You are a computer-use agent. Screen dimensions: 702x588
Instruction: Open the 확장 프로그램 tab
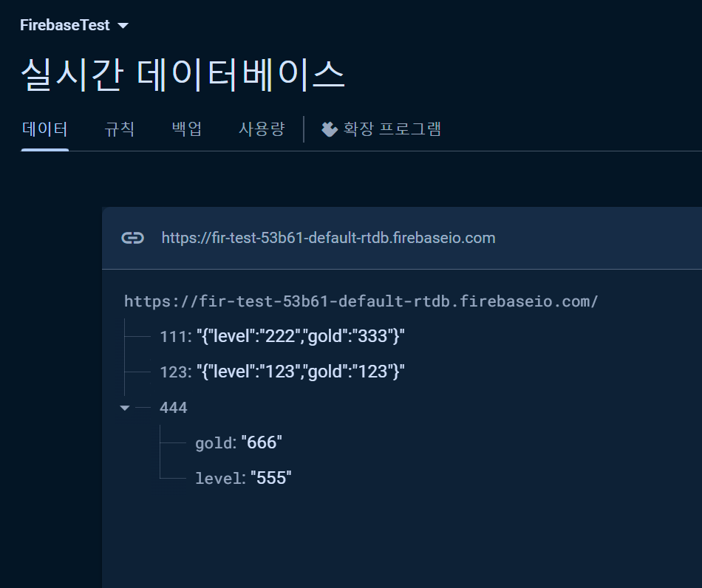(381, 129)
